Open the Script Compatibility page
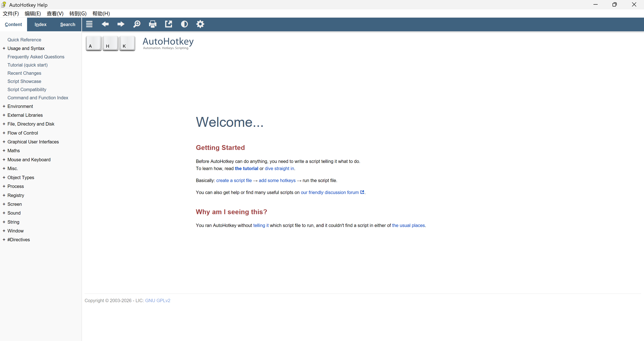Image resolution: width=644 pixels, height=341 pixels. click(x=27, y=90)
